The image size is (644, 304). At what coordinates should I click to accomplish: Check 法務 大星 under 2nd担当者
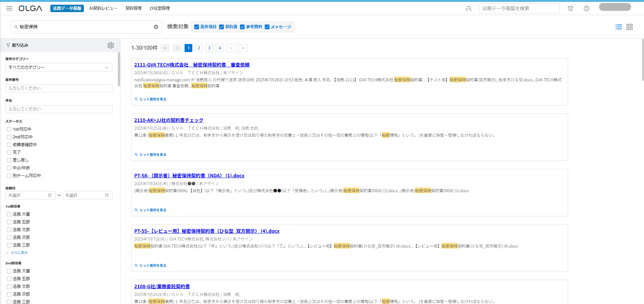coord(9,271)
